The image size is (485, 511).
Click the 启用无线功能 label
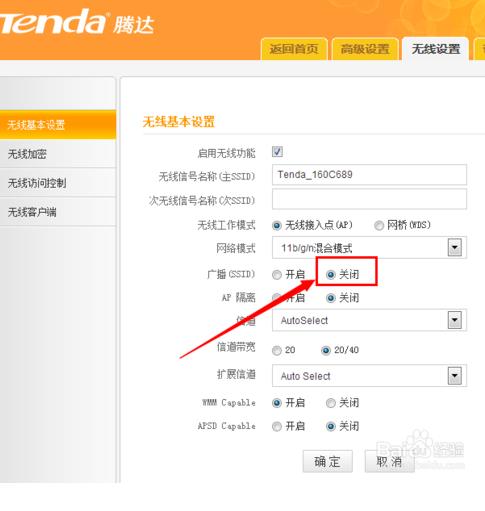(x=226, y=153)
